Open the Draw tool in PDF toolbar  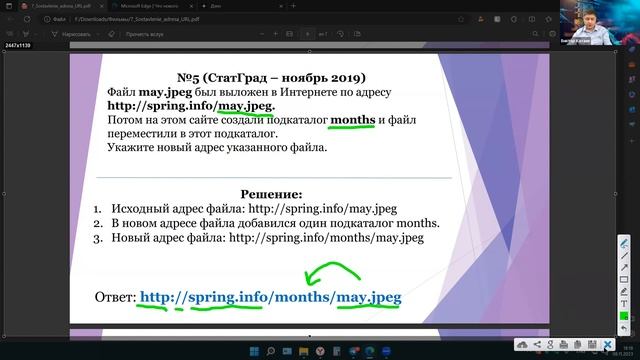click(71, 34)
